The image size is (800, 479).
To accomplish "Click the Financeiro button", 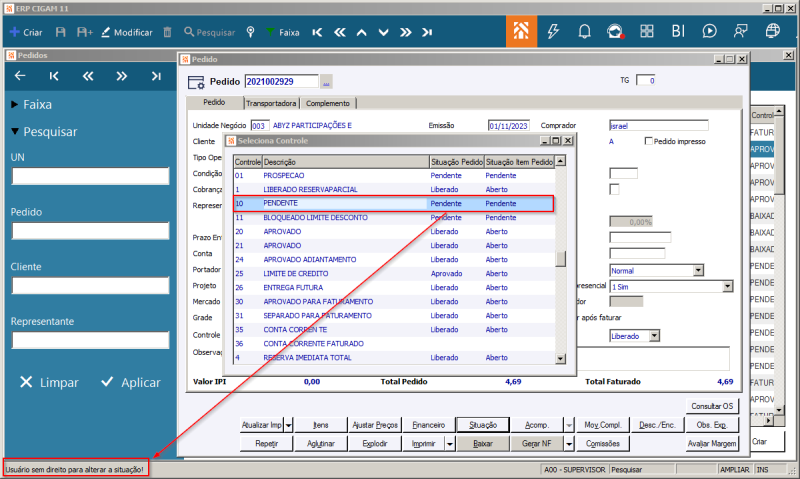I will click(x=427, y=425).
